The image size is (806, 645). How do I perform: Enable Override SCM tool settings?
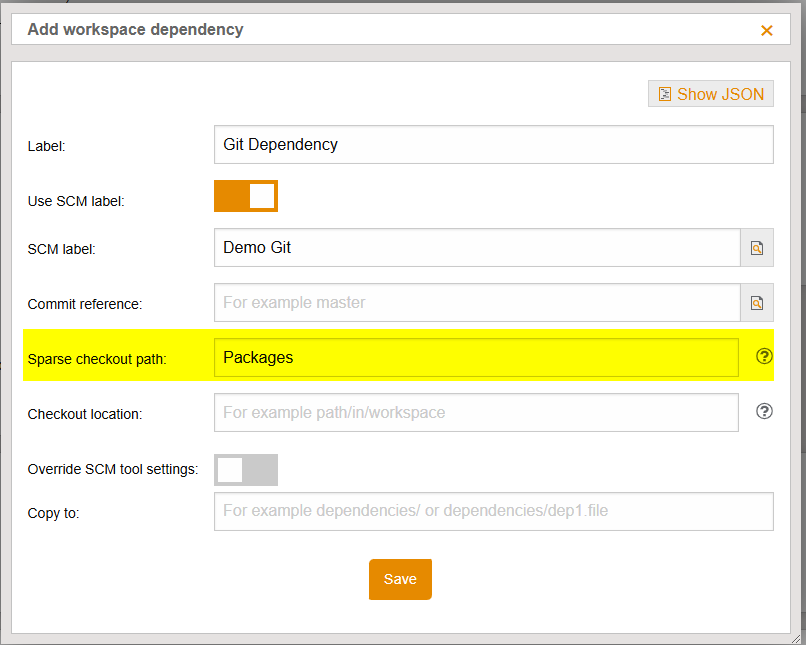coord(245,469)
